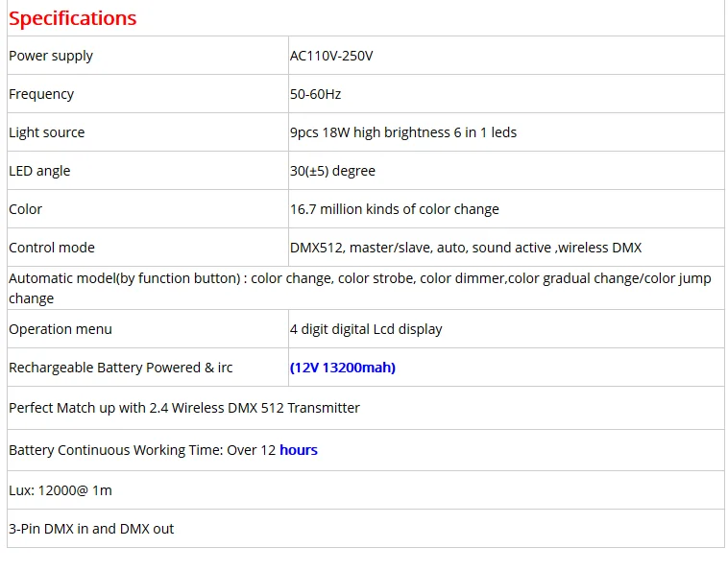Click the Operation menu label
The height and width of the screenshot is (571, 728).
pos(61,329)
